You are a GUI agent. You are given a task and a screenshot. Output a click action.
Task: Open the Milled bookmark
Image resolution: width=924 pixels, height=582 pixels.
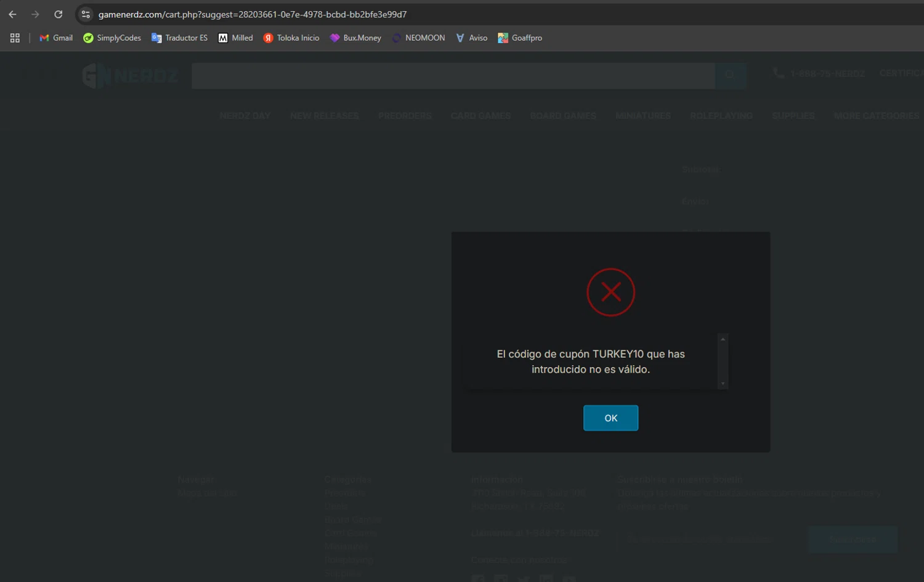pos(235,38)
